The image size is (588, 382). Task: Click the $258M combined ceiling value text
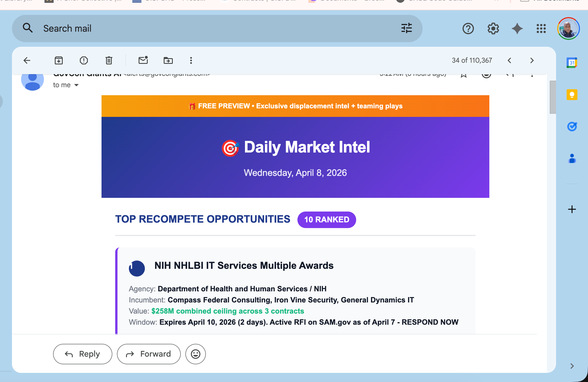coord(228,311)
